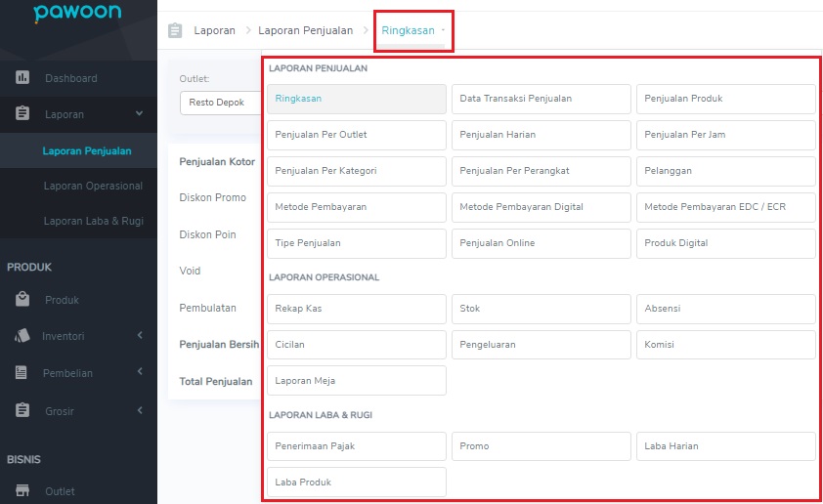This screenshot has width=823, height=504.
Task: Click the pawoon logo
Action: coord(77,12)
